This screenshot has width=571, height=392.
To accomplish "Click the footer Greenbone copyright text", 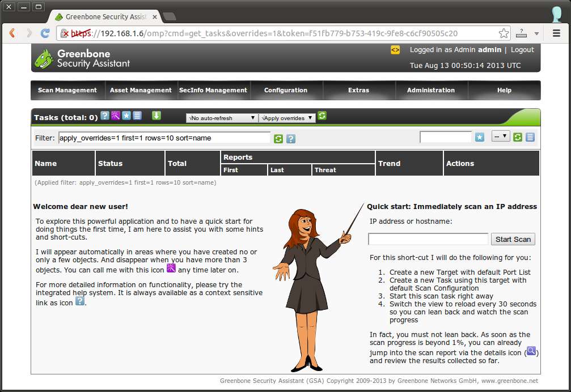I will pos(379,381).
